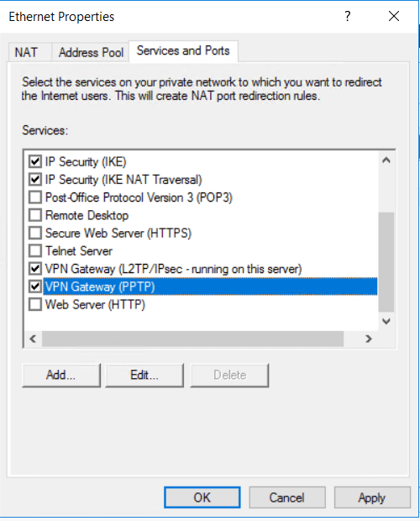Click the vertical scrollbar thumb in services list
Viewport: 420px width, 521px height.
[x=386, y=262]
